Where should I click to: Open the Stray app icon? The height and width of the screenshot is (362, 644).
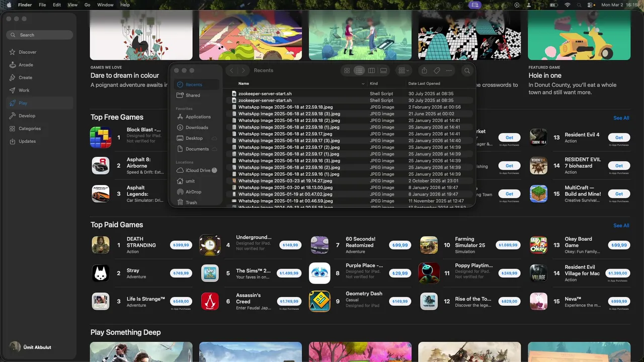click(101, 274)
